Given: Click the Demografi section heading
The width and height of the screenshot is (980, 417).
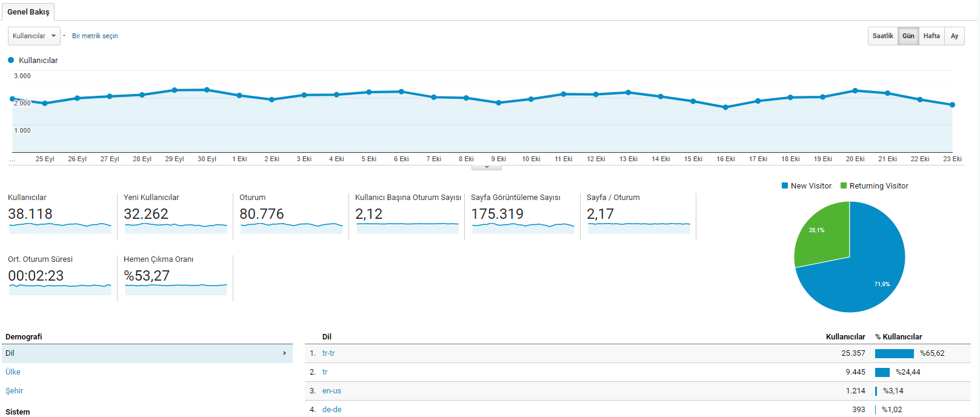Looking at the screenshot, I should pyautogui.click(x=24, y=337).
